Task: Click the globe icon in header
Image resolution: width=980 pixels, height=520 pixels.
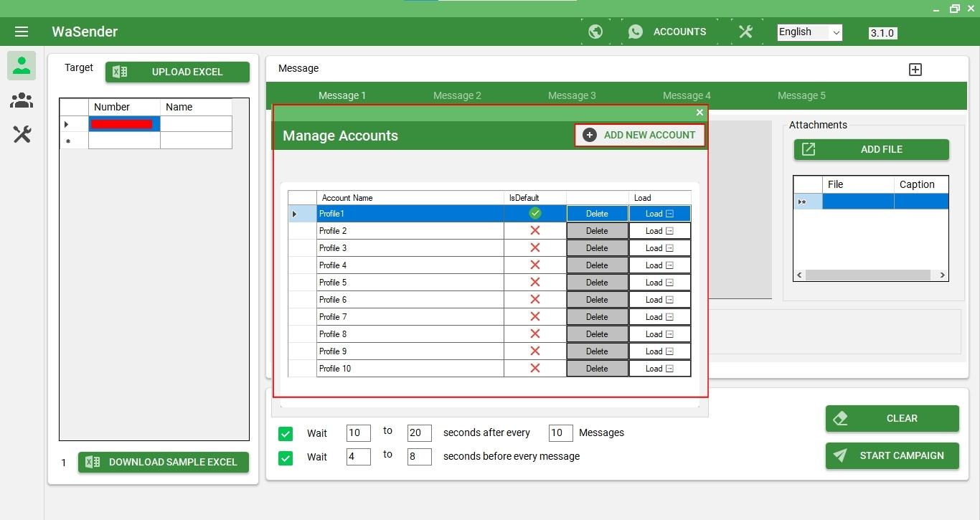Action: (595, 32)
